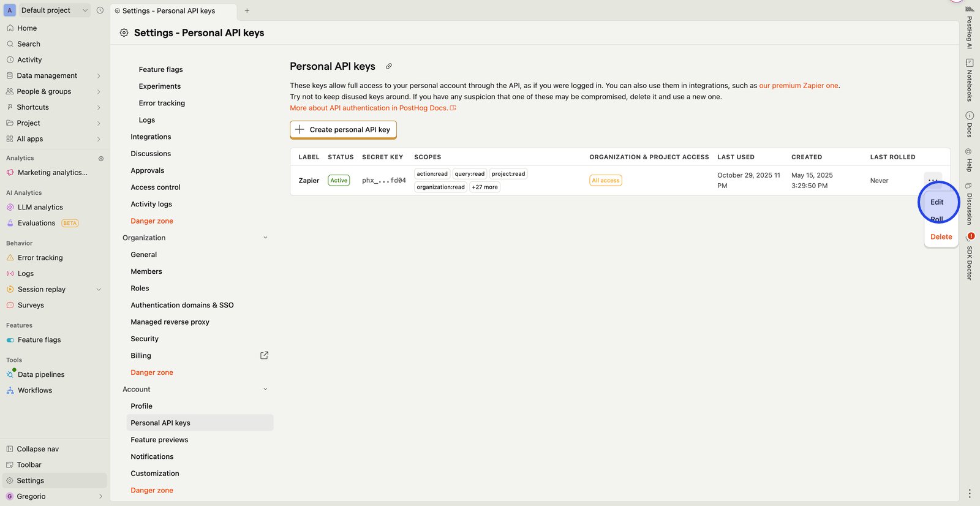Viewport: 980px width, 506px height.
Task: Click Create personal API key button
Action: tap(343, 130)
